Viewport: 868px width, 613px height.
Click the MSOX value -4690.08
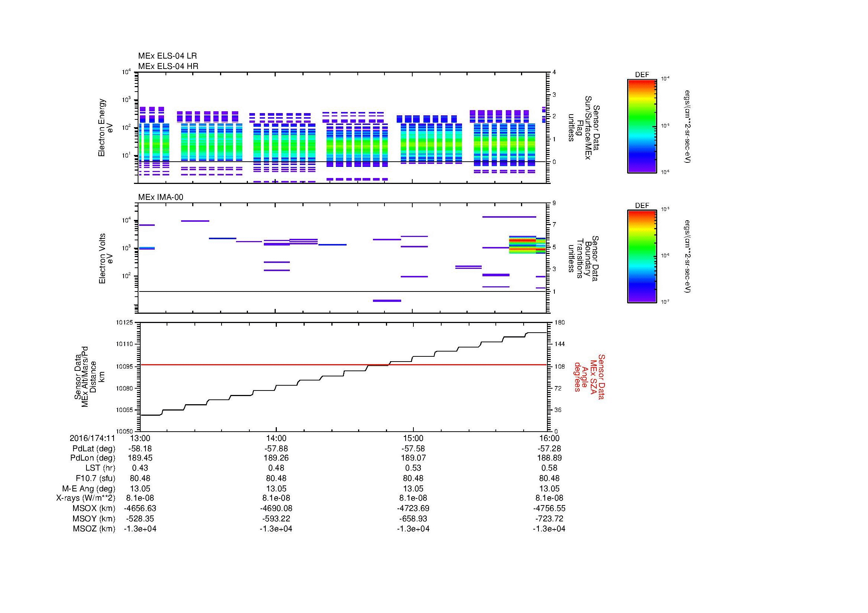(276, 508)
